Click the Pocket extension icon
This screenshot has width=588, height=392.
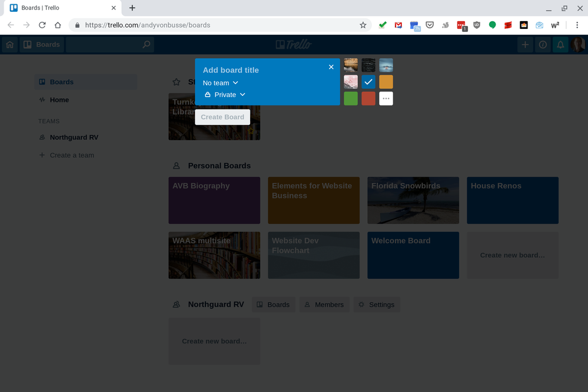[x=430, y=25]
